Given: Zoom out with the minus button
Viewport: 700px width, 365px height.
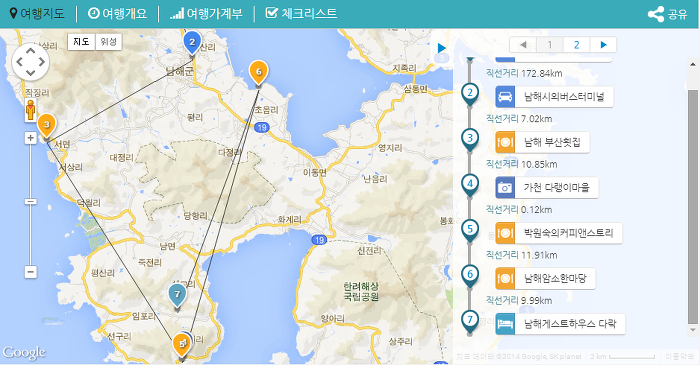Looking at the screenshot, I should [x=30, y=272].
